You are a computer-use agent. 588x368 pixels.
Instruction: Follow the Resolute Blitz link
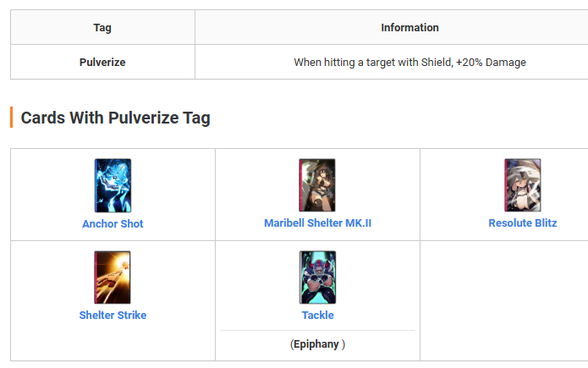coord(523,223)
